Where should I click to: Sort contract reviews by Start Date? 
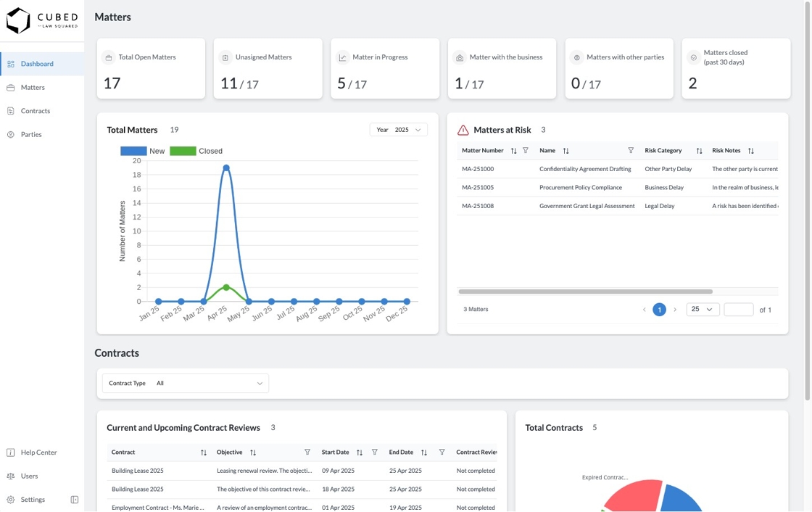coord(360,453)
